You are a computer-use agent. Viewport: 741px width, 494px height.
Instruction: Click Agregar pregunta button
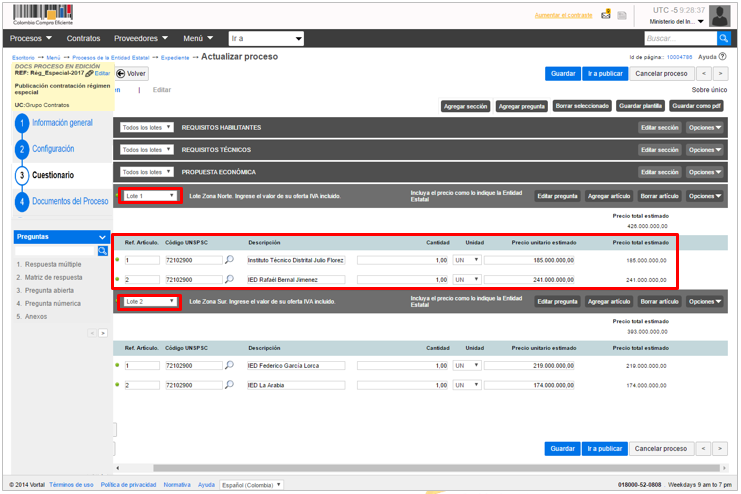tap(522, 106)
